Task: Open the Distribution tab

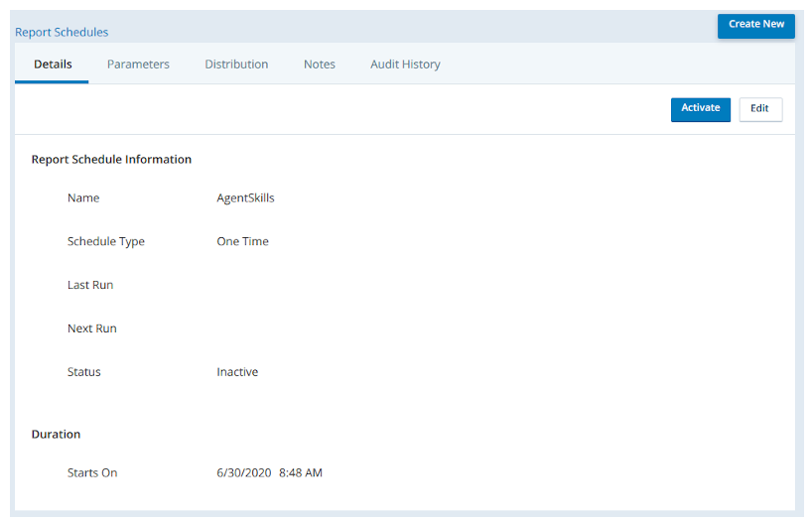Action: click(x=236, y=65)
